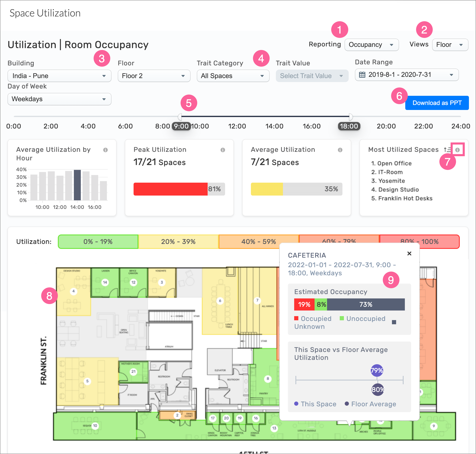This screenshot has height=454, width=476.
Task: Click info icon on Average Utilization card
Action: click(340, 150)
